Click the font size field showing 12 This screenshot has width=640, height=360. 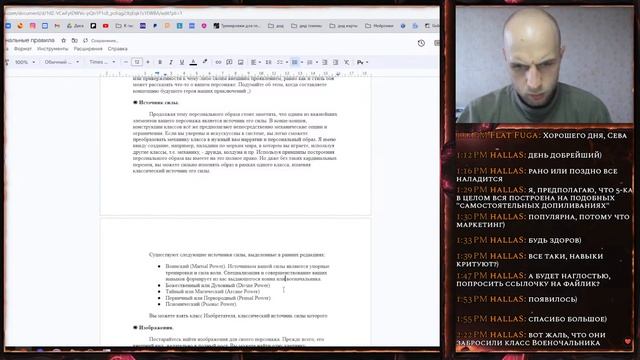tap(137, 62)
